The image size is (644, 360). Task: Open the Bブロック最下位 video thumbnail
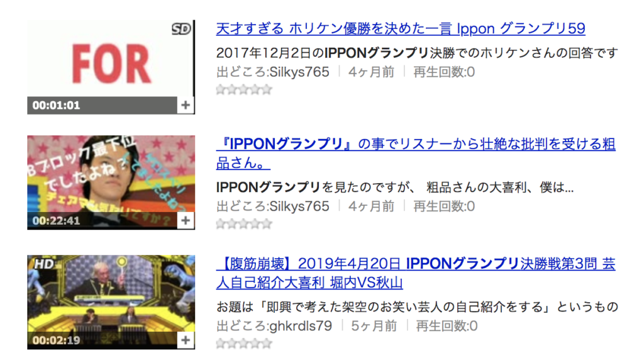click(111, 174)
